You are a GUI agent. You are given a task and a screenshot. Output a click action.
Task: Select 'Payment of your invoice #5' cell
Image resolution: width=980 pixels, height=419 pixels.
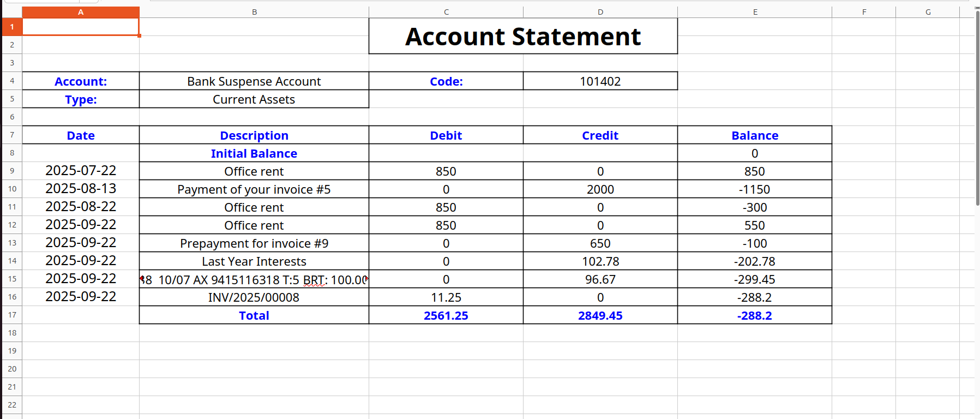[254, 189]
